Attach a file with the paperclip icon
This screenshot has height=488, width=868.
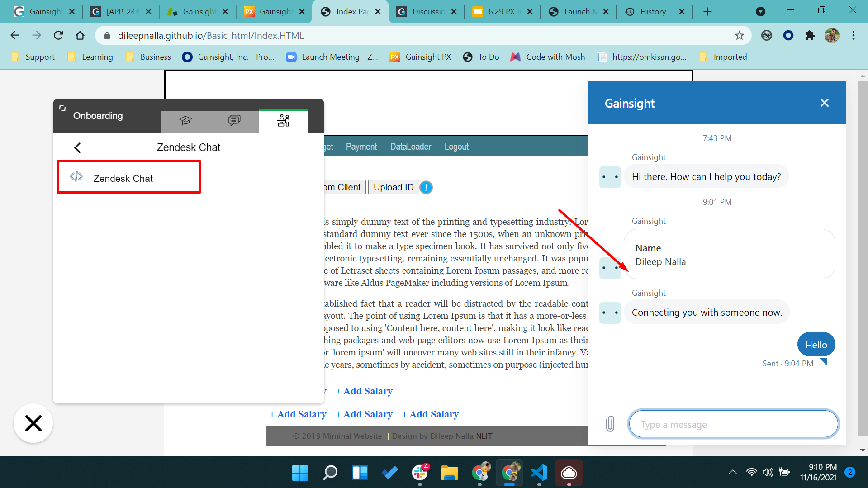coord(610,424)
